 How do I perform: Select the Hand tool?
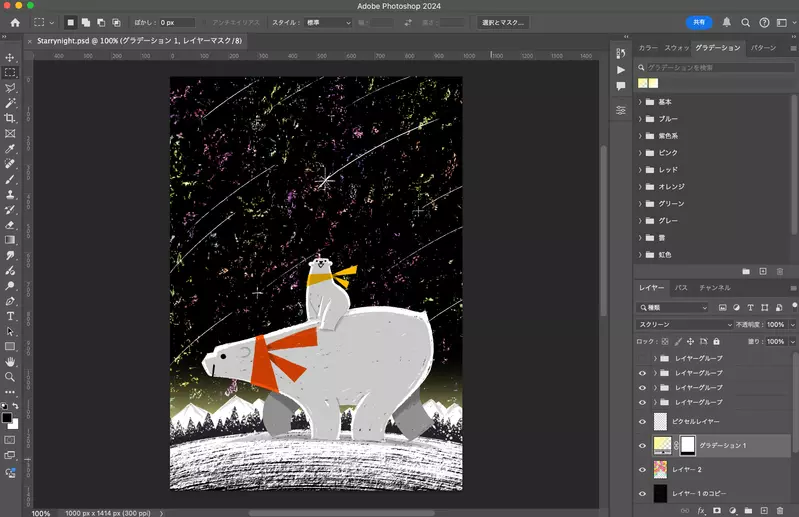point(11,361)
